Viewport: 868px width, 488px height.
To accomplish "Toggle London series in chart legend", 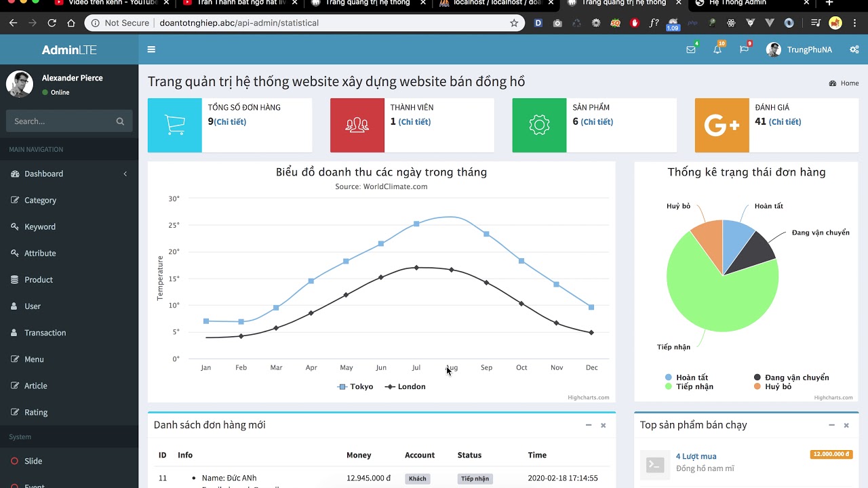I will 405,386.
